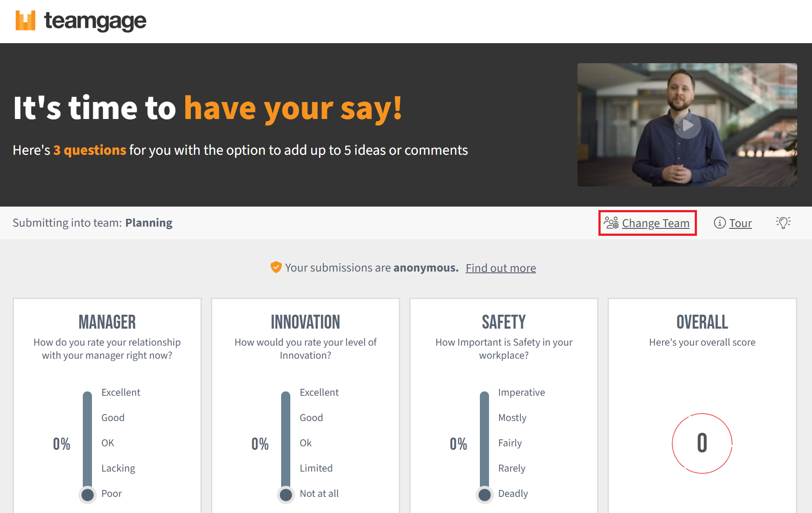This screenshot has height=513, width=812.
Task: Open Find out more link
Action: tap(501, 268)
